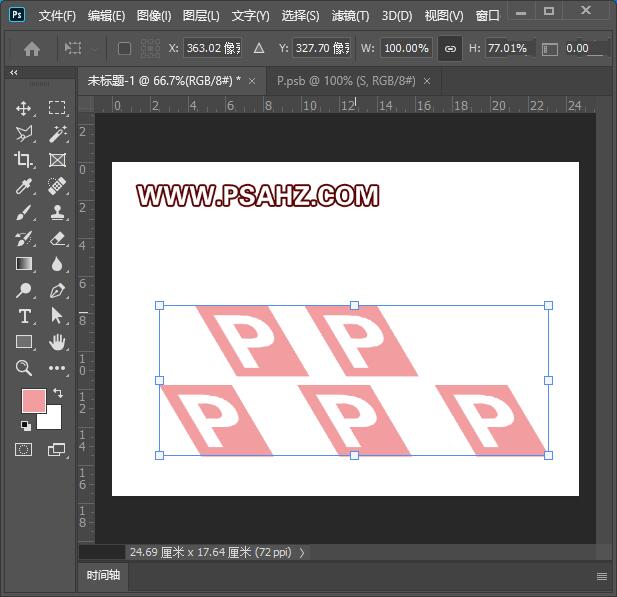Screen dimensions: 617x597
Task: Select the Eyedropper tool
Action: tap(24, 186)
